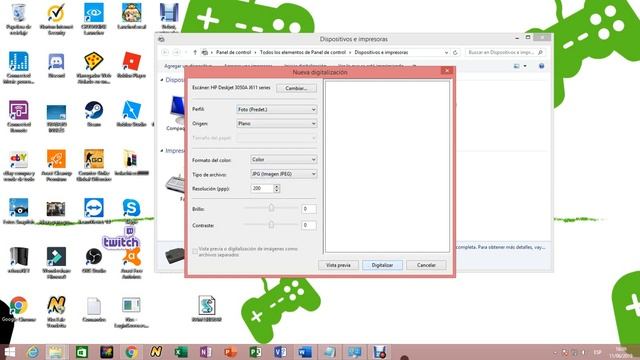Click the Contraste value box
Screen dimensions: 640x360
pyautogui.click(x=309, y=225)
